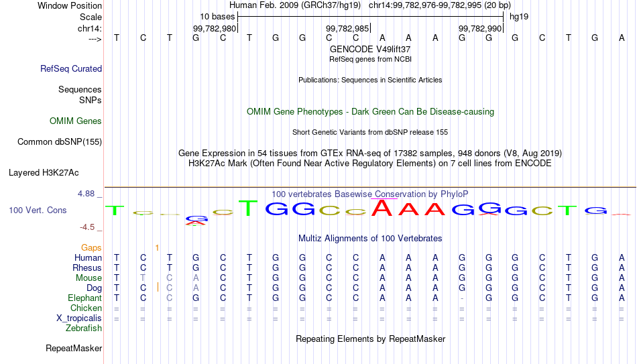The height and width of the screenshot is (364, 637).
Task: Click the -4.5 lower conservation scale value
Action: pos(87,227)
